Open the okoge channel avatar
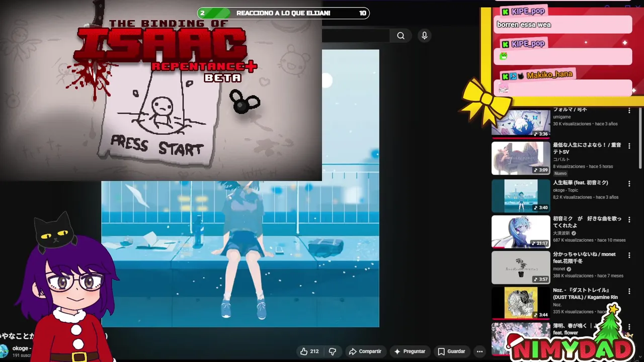 coord(4,350)
